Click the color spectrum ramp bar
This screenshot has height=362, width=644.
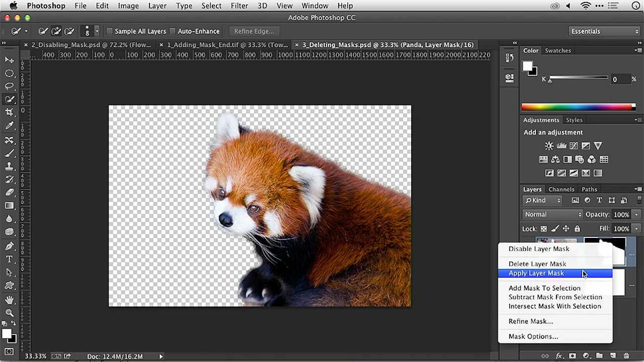(578, 107)
